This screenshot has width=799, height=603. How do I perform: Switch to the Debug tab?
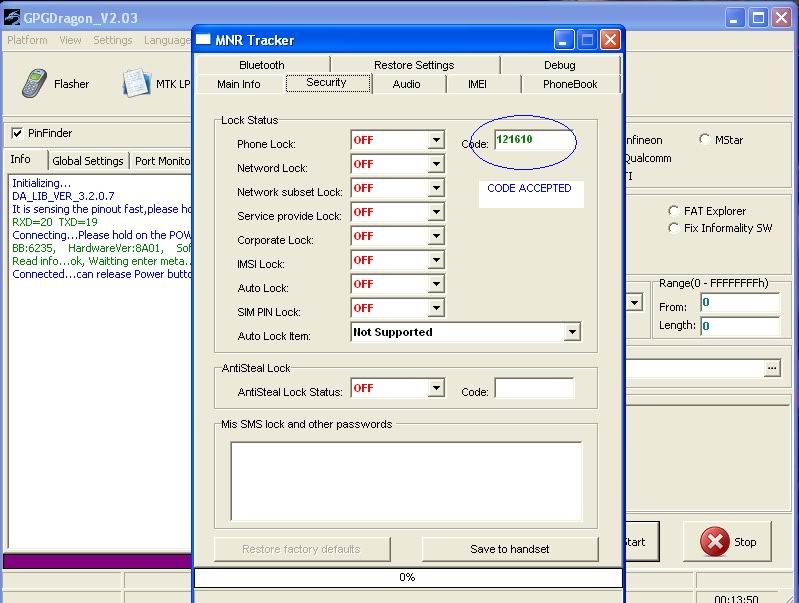pos(560,65)
